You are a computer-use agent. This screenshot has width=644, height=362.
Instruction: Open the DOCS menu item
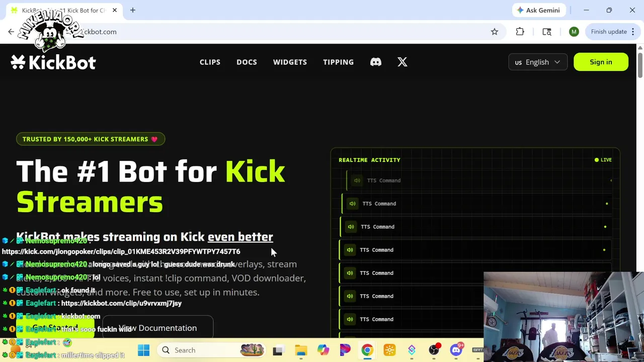(247, 62)
